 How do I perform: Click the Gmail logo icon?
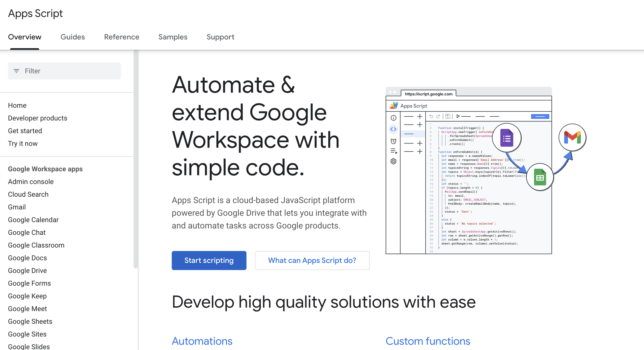572,137
